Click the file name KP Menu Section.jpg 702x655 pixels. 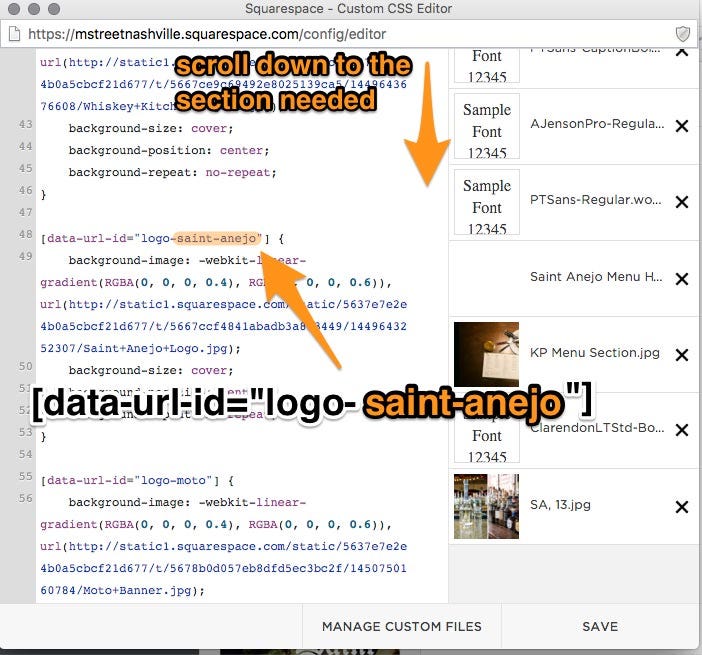point(595,353)
